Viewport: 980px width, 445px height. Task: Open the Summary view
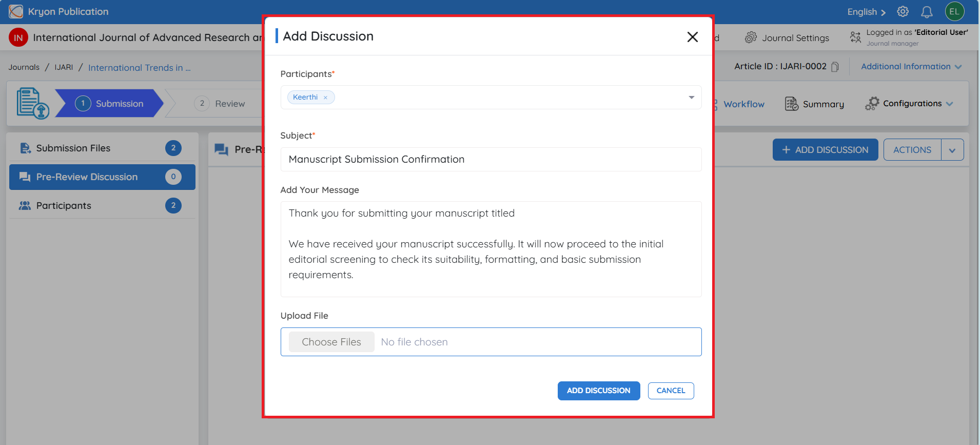(814, 104)
